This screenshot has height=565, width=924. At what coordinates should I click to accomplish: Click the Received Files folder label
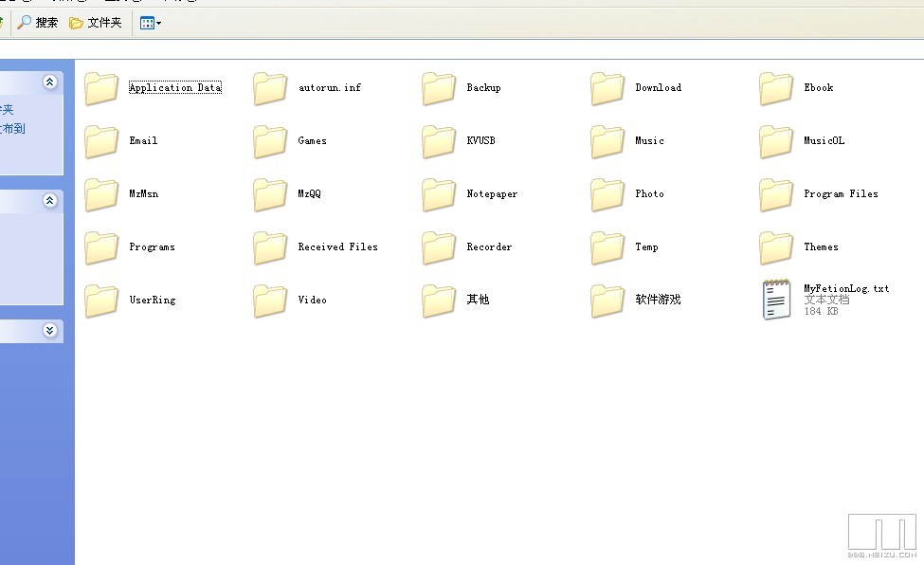click(x=337, y=246)
